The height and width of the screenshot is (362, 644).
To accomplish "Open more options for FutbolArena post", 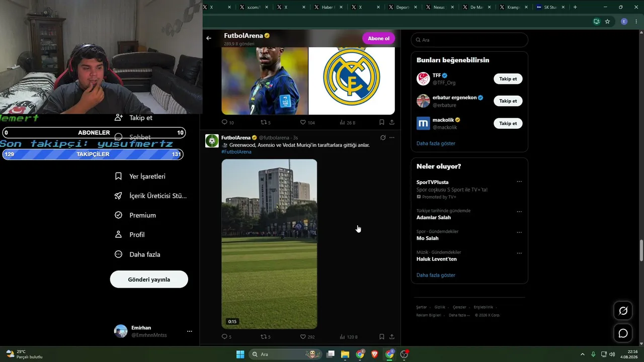I will (x=392, y=138).
